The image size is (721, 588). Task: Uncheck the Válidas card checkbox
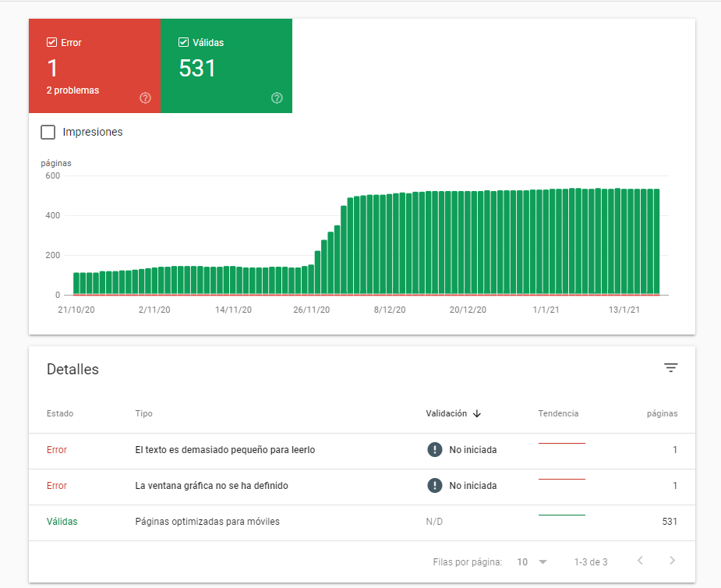click(183, 42)
